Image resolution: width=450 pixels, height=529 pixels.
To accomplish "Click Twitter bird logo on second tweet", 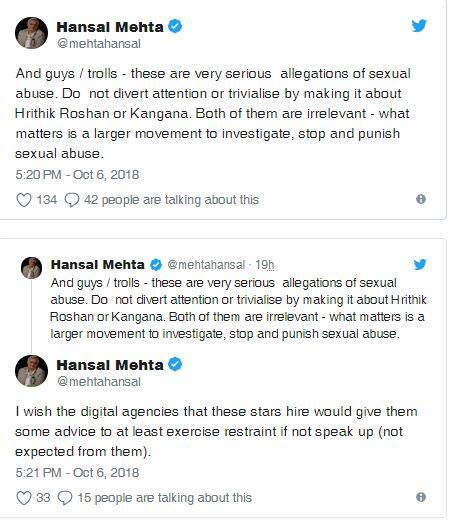I will point(420,264).
